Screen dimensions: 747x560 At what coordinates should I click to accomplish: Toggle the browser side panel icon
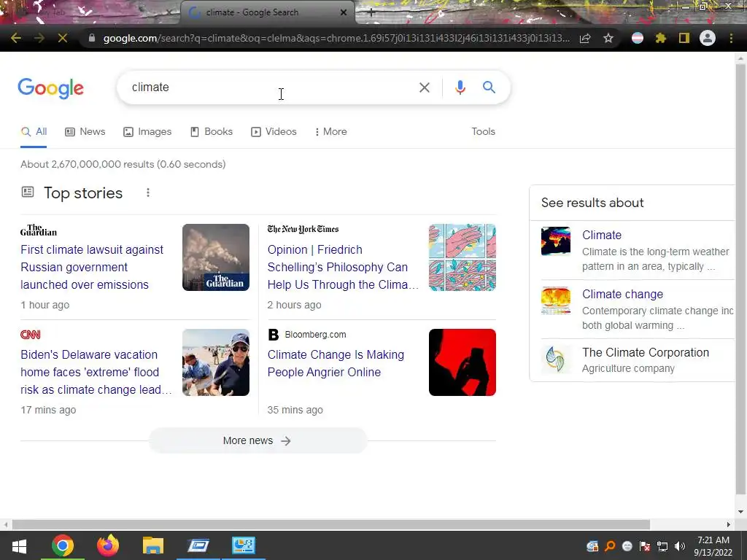(x=684, y=38)
